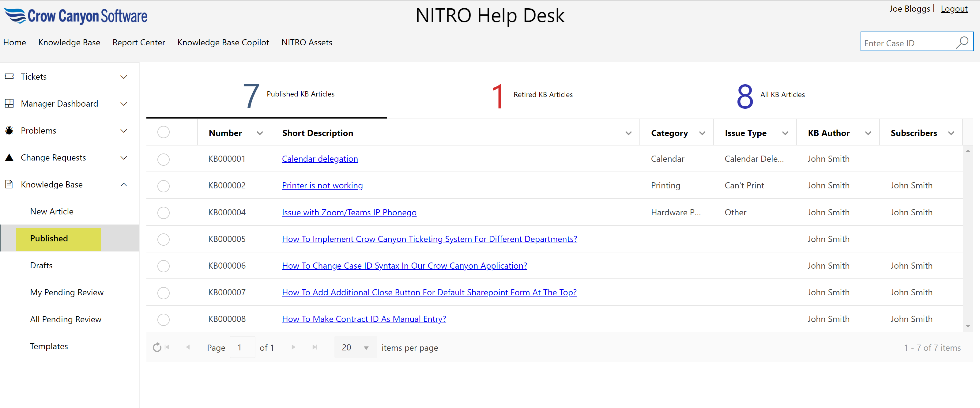This screenshot has height=408, width=980.
Task: Click the Tickets sidebar icon
Action: tap(9, 77)
